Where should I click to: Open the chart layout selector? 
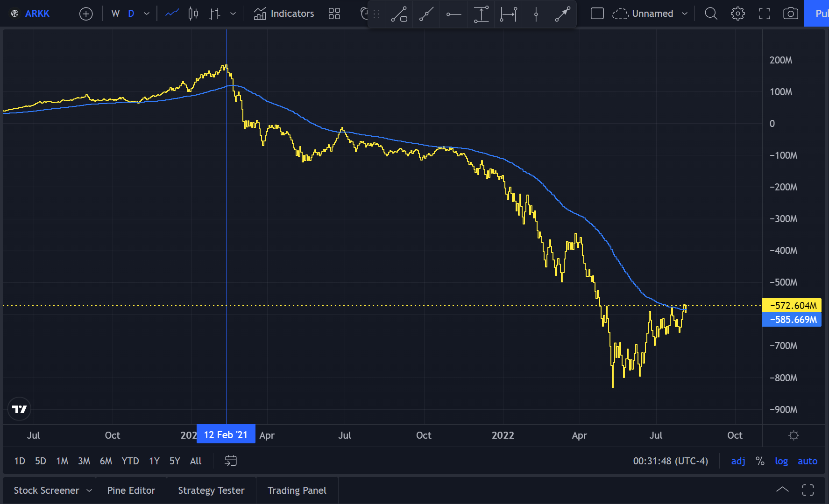click(x=597, y=14)
